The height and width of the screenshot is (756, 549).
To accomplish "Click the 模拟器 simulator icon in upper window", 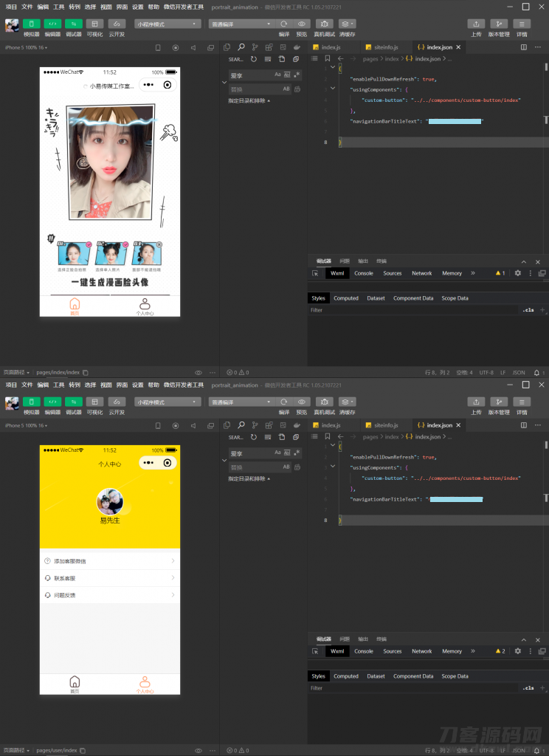I will coord(32,24).
